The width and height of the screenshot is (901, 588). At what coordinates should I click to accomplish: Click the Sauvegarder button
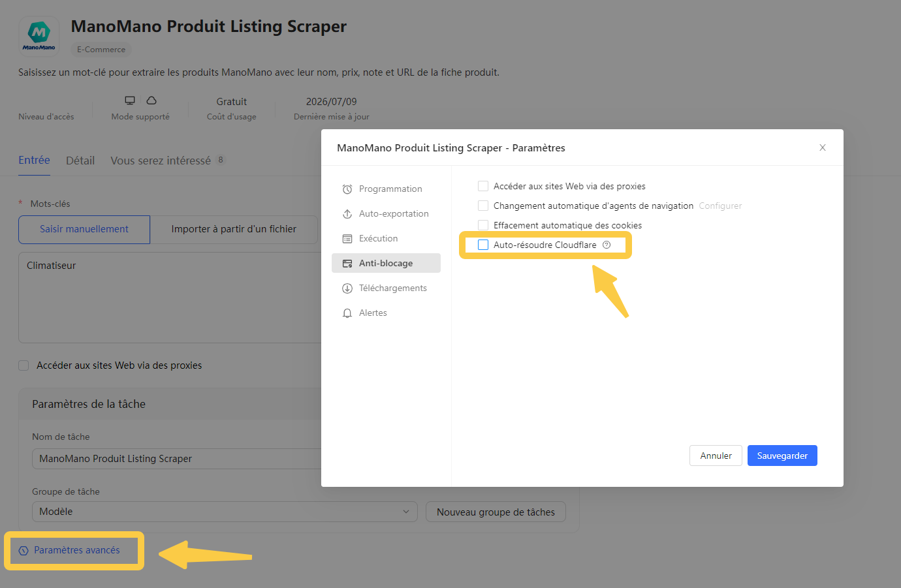(x=782, y=456)
